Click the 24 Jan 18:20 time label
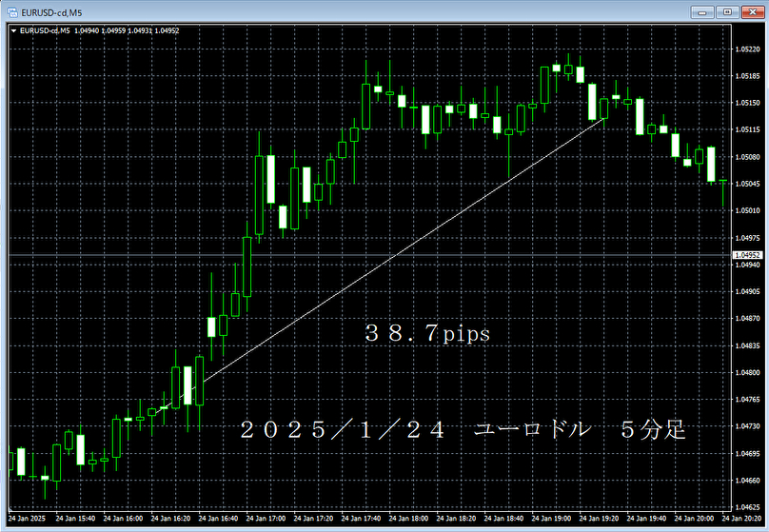The image size is (769, 532). click(456, 519)
